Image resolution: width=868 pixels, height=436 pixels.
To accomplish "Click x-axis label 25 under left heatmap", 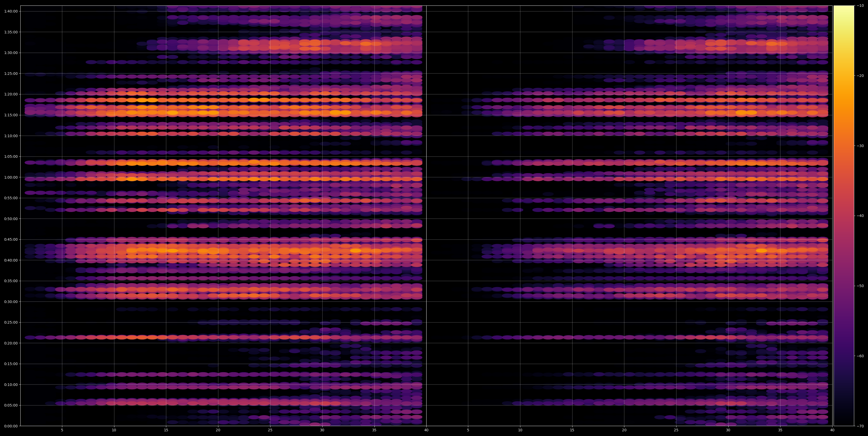I will click(270, 430).
